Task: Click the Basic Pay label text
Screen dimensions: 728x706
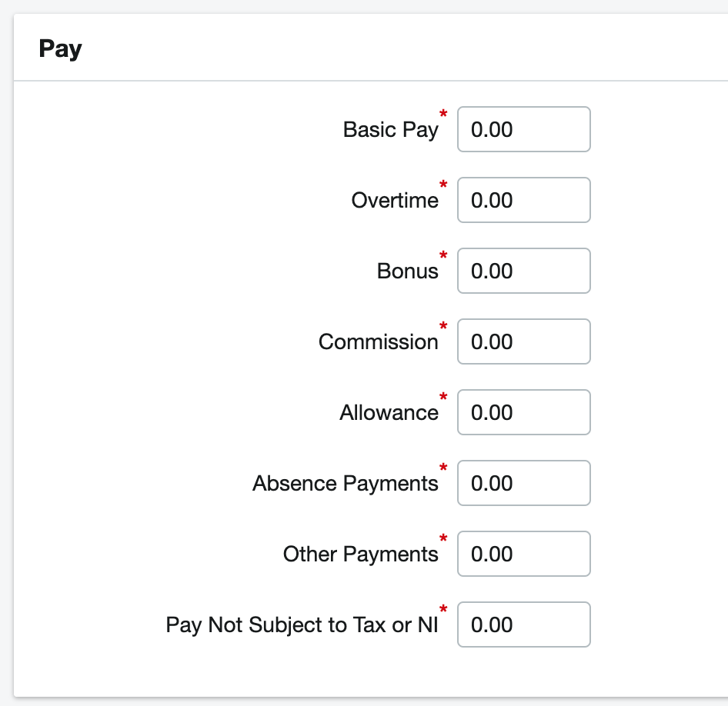Action: 390,129
